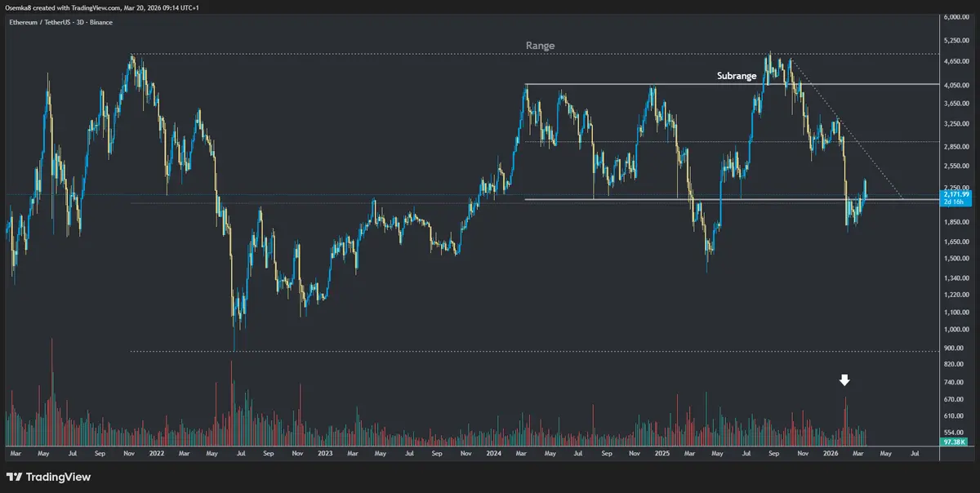Click the 2025 label on the time axis
The height and width of the screenshot is (493, 980).
663,451
